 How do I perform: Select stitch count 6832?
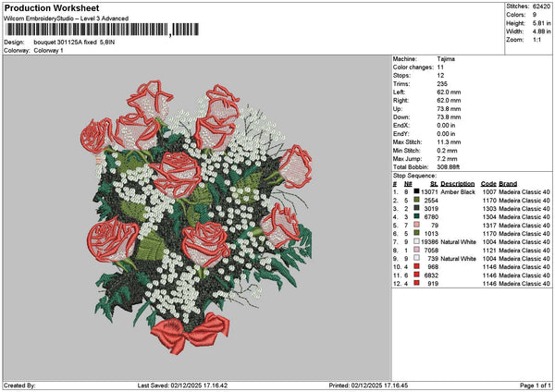pos(431,275)
